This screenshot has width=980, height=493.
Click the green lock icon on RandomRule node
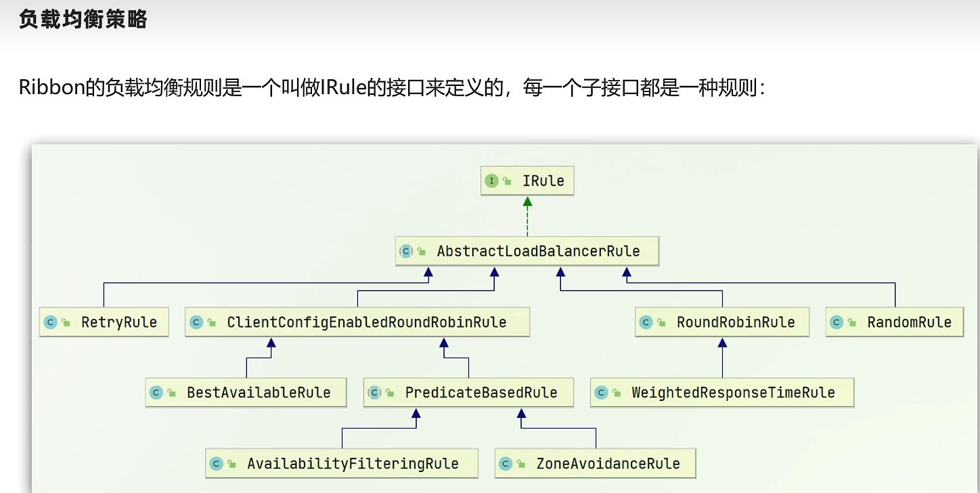point(852,323)
